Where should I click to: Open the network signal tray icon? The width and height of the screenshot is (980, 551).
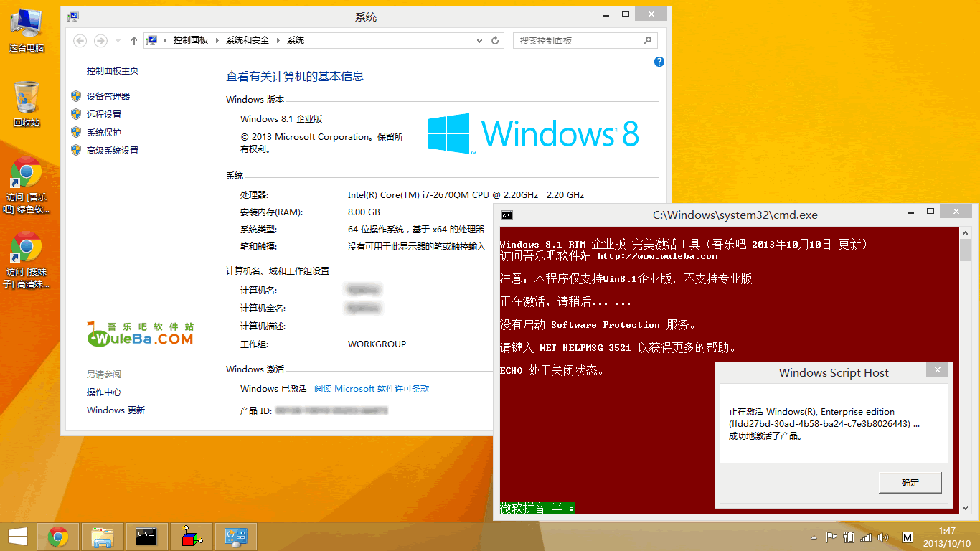coord(866,537)
